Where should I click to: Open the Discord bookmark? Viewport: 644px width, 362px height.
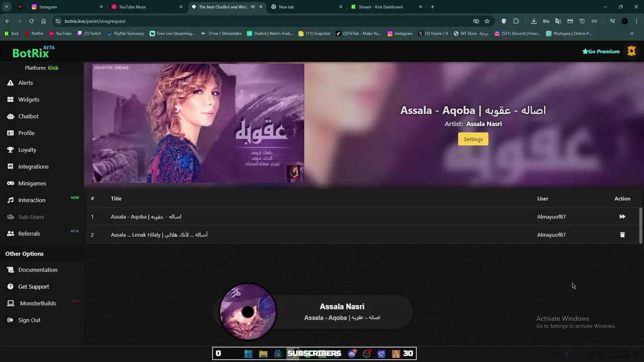[x=517, y=34]
